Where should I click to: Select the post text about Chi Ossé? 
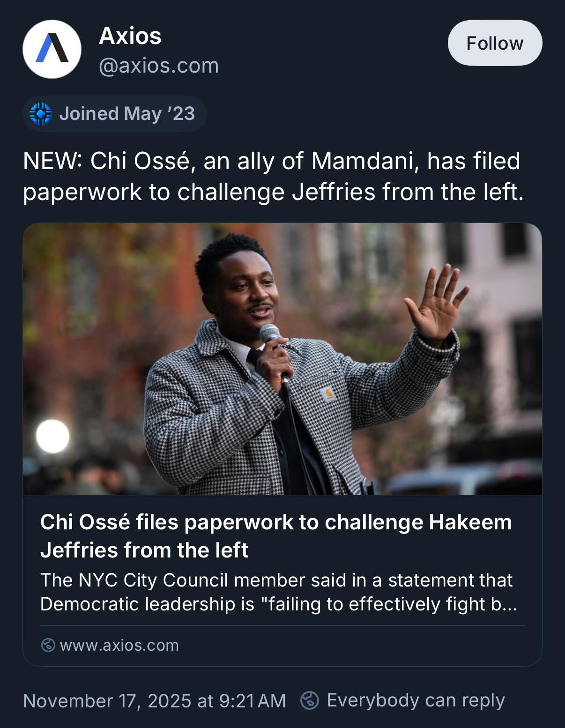(273, 176)
